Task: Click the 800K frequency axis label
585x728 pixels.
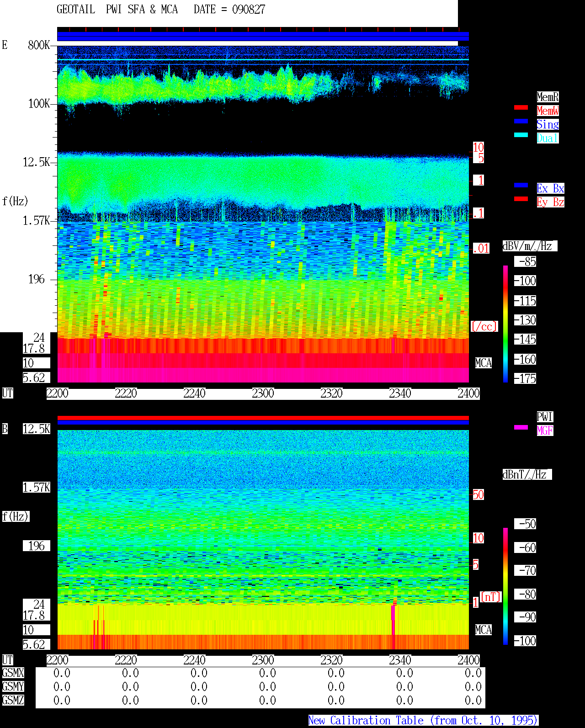Action: click(x=39, y=45)
